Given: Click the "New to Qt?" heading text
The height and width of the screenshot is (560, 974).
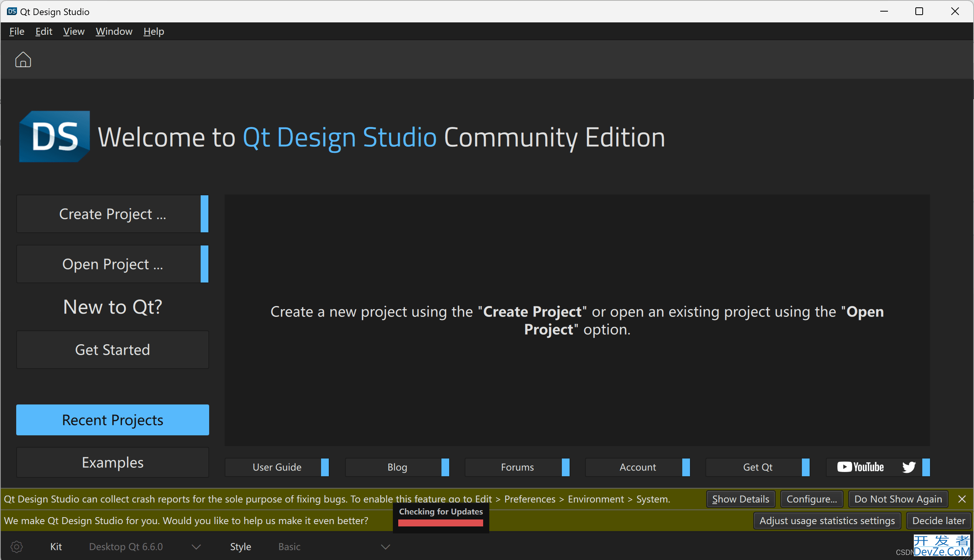Looking at the screenshot, I should pos(112,307).
